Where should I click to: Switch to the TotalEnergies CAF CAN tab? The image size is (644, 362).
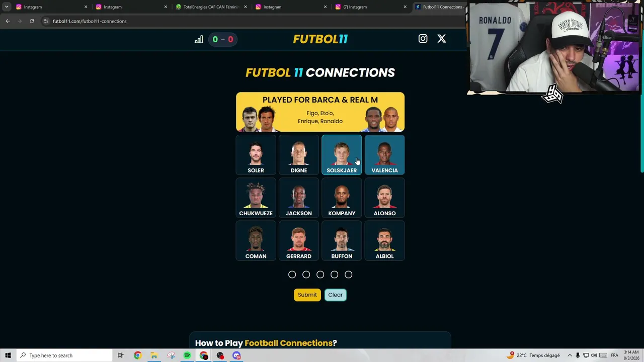pyautogui.click(x=211, y=7)
